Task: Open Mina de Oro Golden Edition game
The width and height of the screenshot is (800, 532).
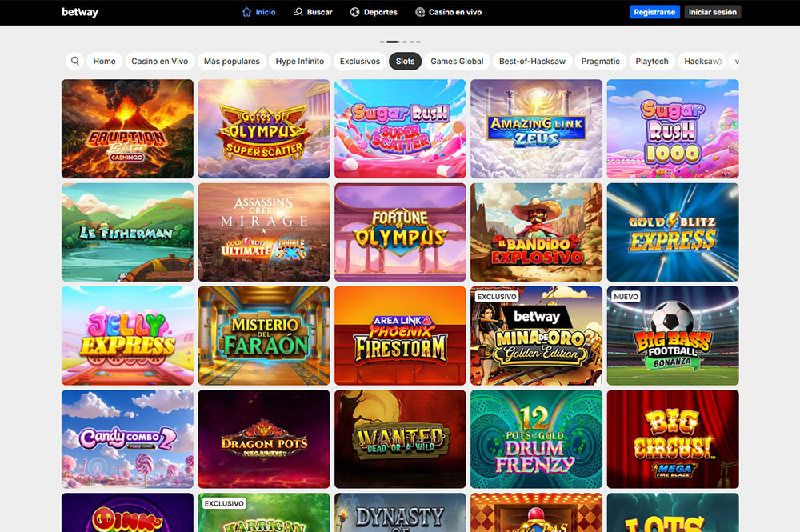Action: (536, 336)
